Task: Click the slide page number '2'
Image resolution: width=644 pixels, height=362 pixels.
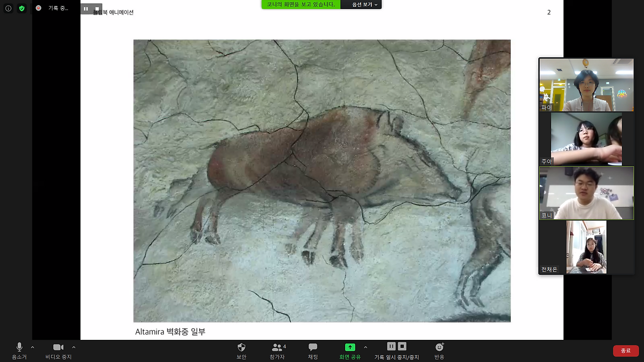Action: pyautogui.click(x=549, y=12)
